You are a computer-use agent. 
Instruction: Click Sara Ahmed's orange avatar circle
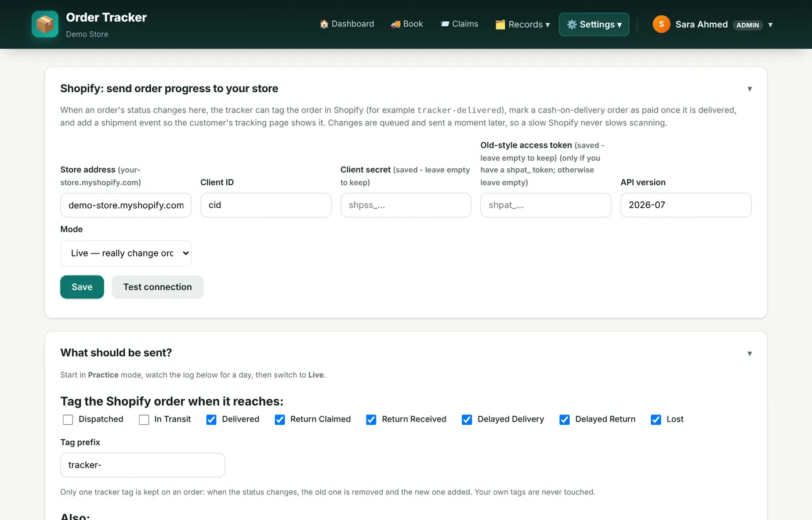pyautogui.click(x=661, y=24)
